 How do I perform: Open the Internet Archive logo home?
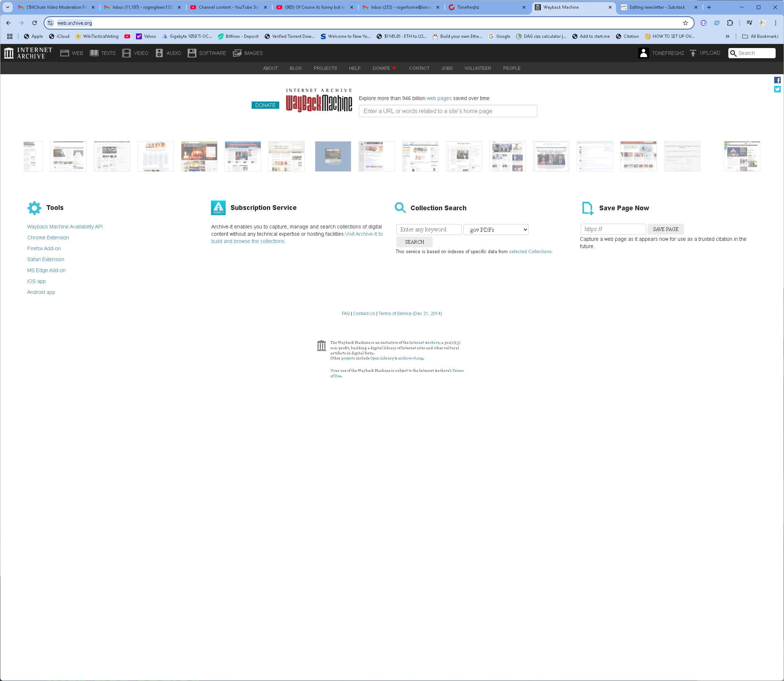[x=28, y=53]
